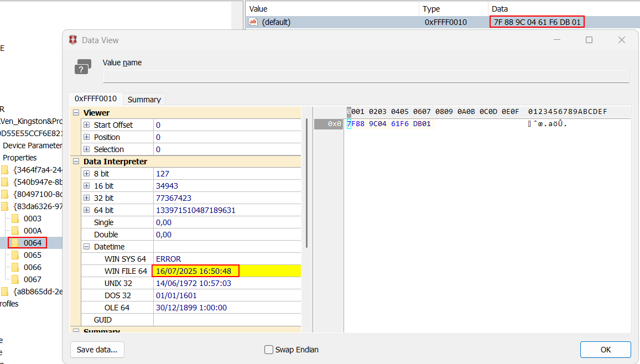Click the 000A folder icon
Screen dimensions: 640x364
tap(15, 231)
